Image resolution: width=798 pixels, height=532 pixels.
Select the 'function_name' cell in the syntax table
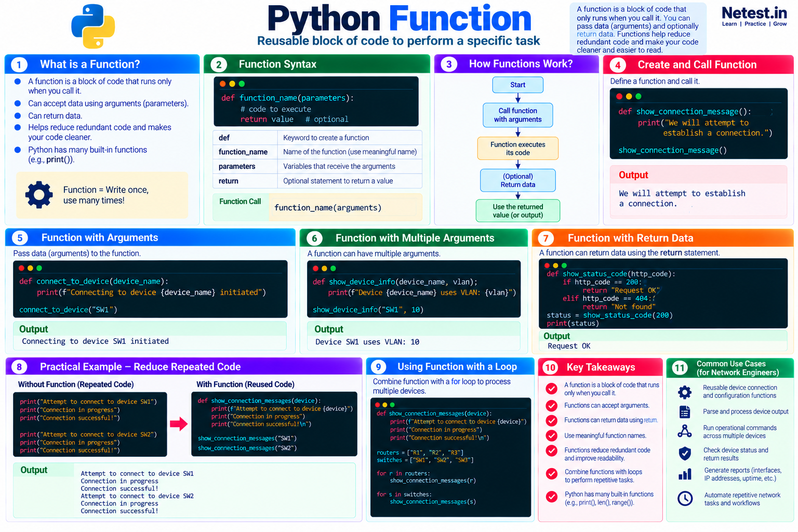[245, 152]
